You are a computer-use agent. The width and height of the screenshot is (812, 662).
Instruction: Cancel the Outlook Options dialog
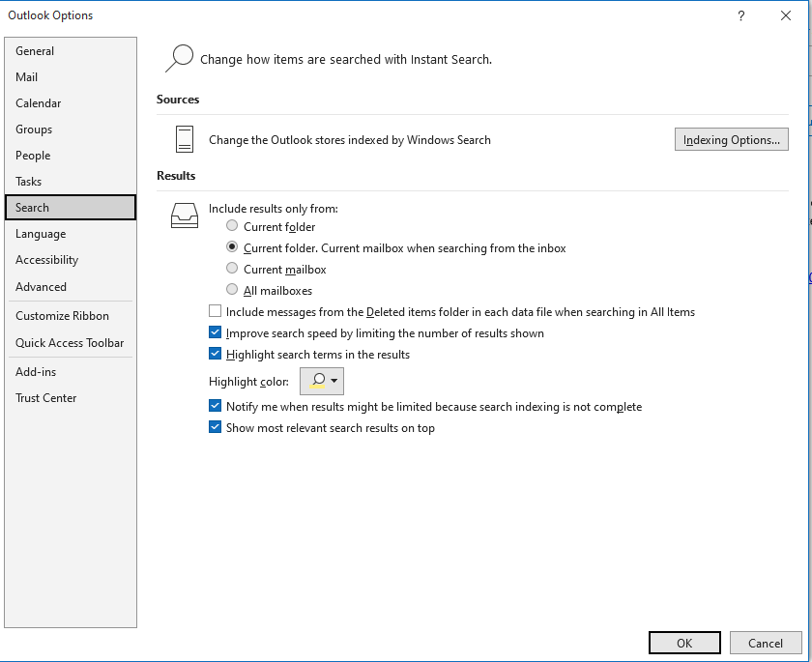click(x=765, y=643)
